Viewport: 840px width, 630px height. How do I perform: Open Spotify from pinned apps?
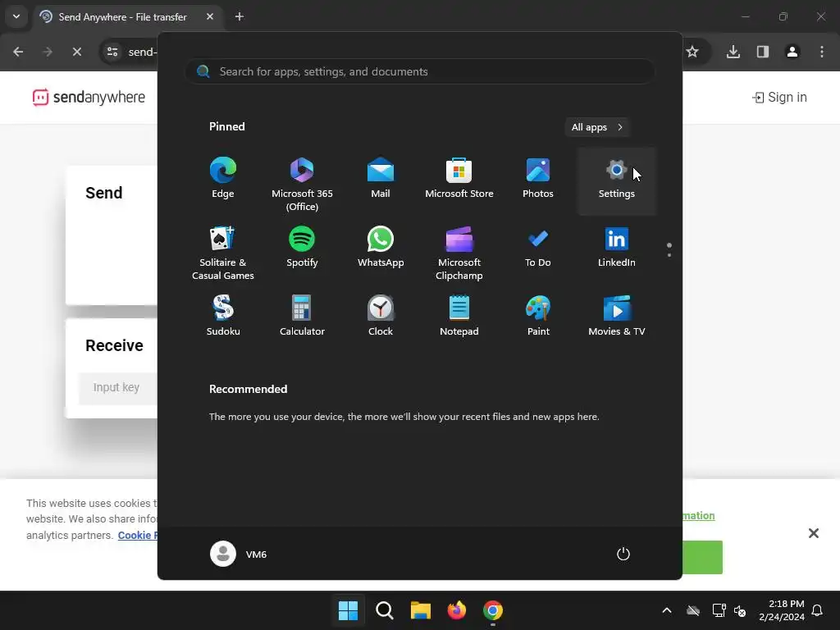click(302, 248)
